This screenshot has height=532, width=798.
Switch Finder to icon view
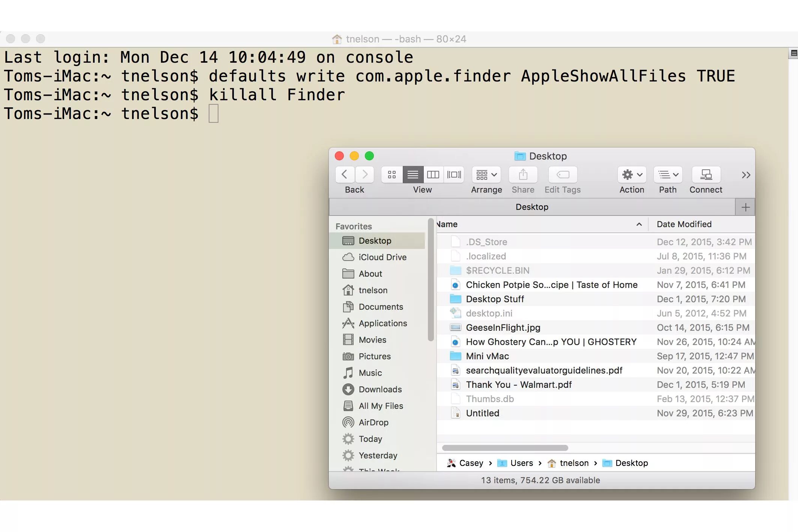(392, 175)
